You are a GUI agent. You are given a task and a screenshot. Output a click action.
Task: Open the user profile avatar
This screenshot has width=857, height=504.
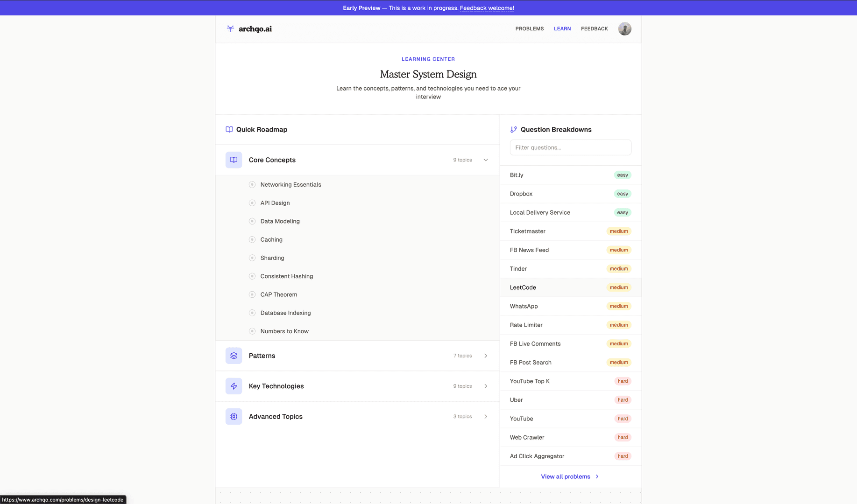click(624, 29)
